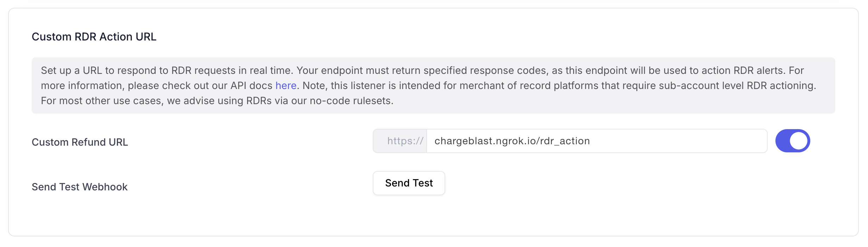Disable the Custom Refund URL toggle
The height and width of the screenshot is (247, 868).
pyautogui.click(x=793, y=141)
